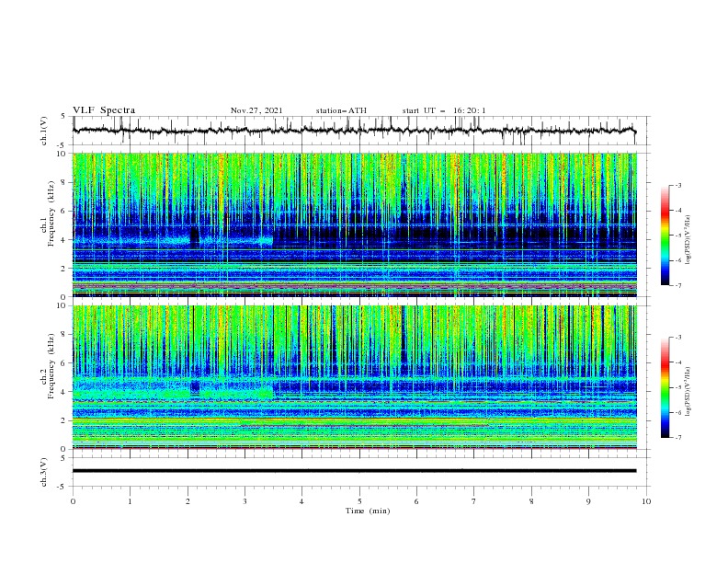Click inside the ch.2 spectrogram panel

coord(355,377)
